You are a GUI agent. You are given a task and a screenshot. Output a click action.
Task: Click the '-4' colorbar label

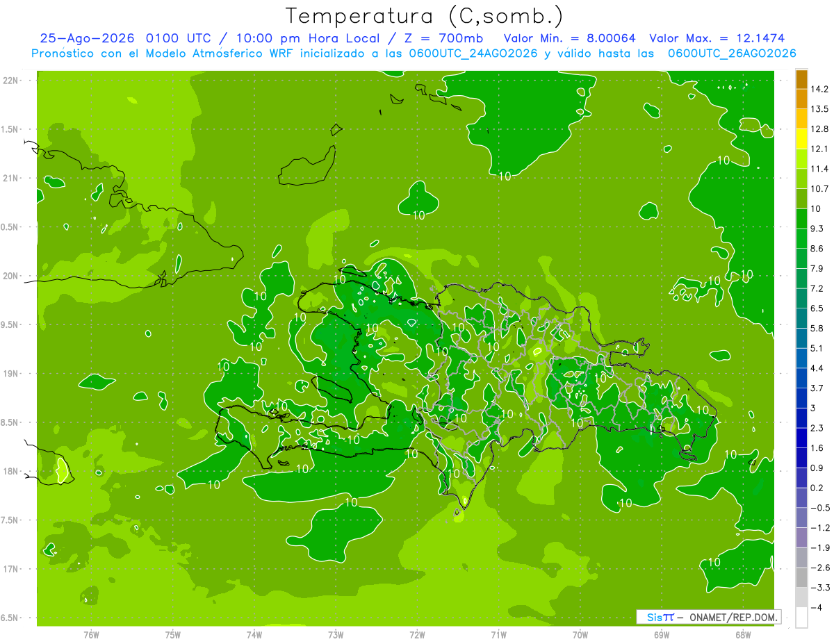coord(816,607)
